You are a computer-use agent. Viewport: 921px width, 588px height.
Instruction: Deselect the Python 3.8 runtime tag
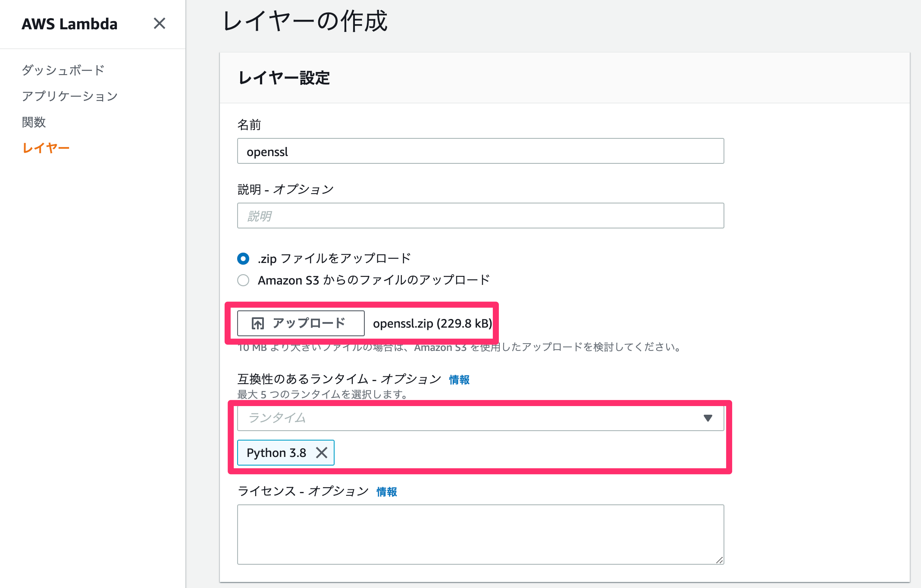tap(322, 453)
